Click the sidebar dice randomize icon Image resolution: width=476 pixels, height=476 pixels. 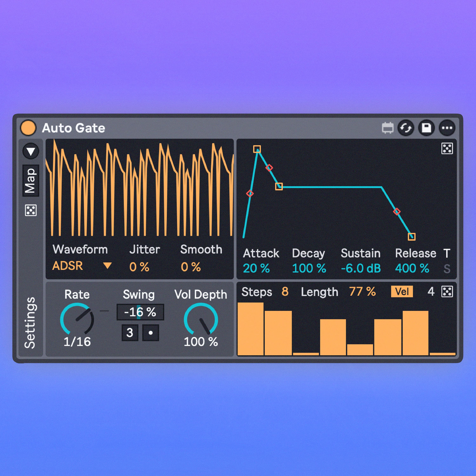pyautogui.click(x=31, y=210)
